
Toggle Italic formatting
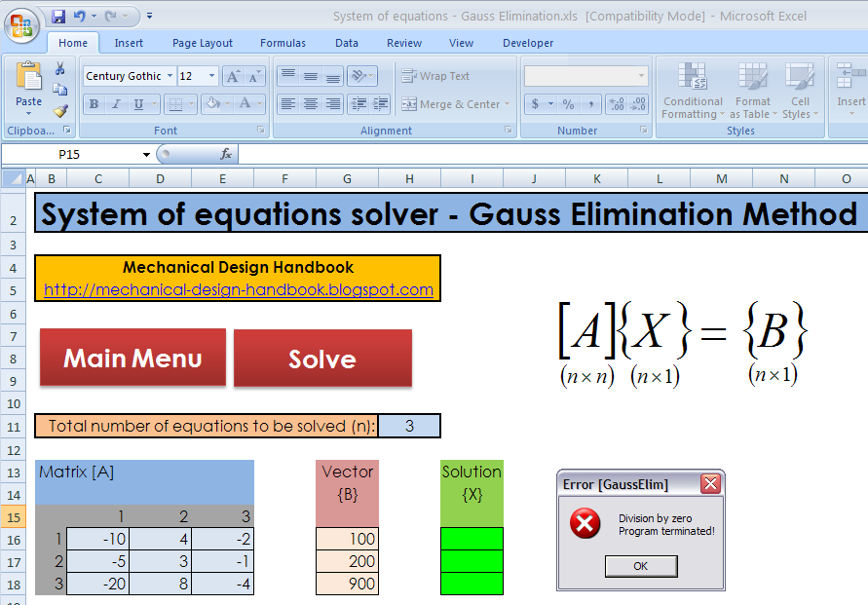coord(115,104)
